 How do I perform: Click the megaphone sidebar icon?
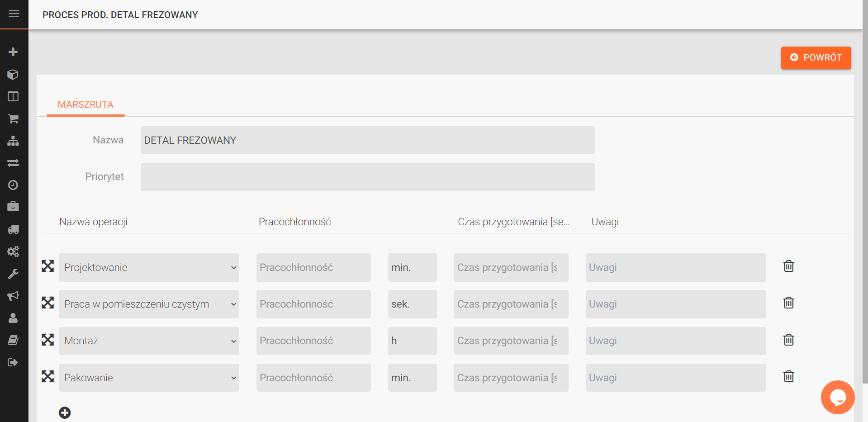(13, 296)
